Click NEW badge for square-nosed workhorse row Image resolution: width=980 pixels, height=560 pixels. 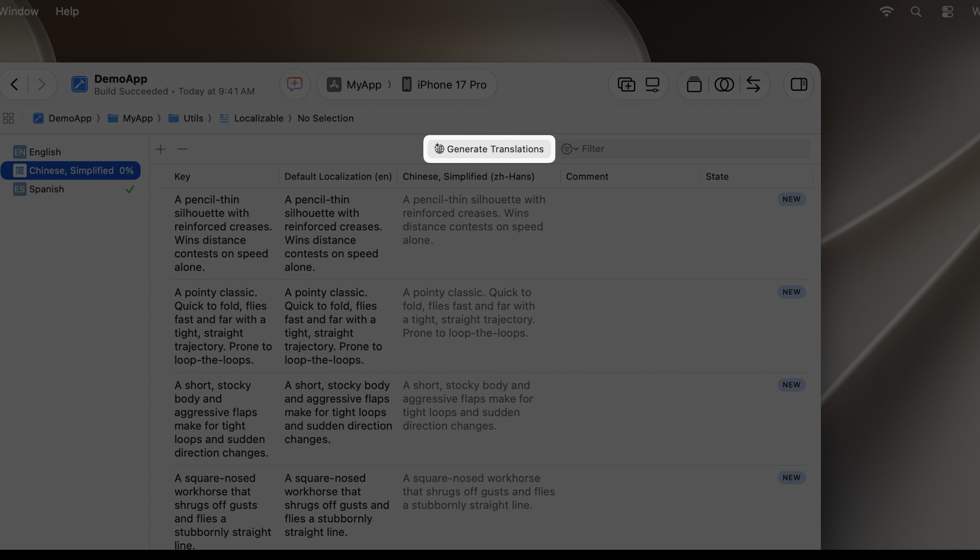[x=791, y=477]
